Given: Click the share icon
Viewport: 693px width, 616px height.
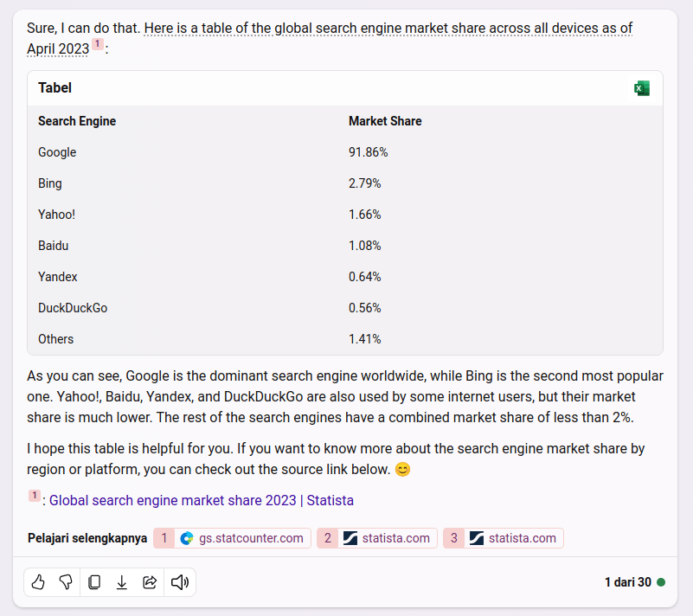Looking at the screenshot, I should (150, 582).
